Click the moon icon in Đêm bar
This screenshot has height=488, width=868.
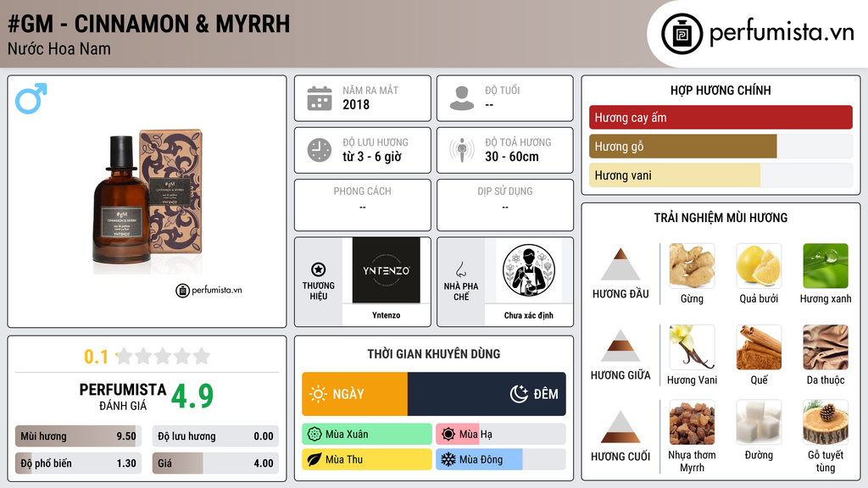coord(520,394)
